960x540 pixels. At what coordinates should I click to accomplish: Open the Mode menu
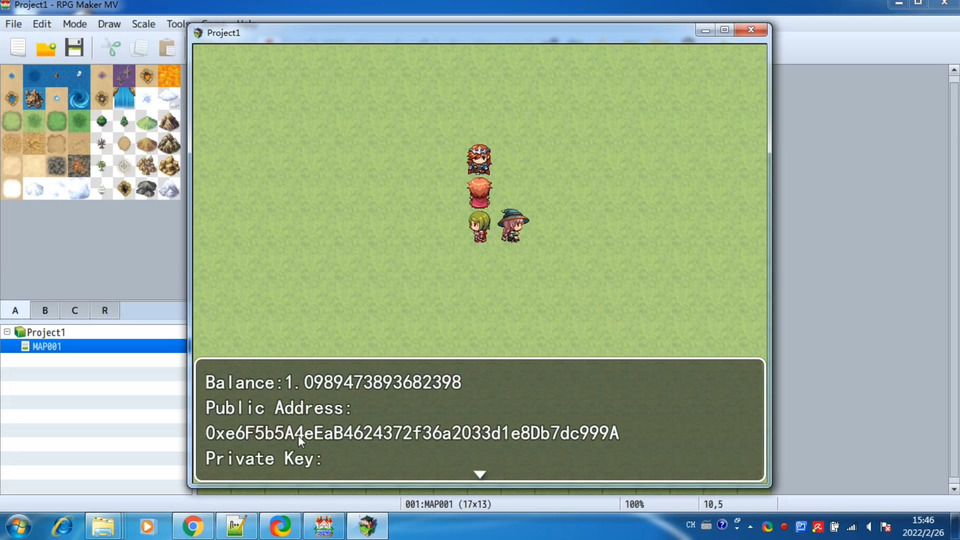(x=75, y=24)
